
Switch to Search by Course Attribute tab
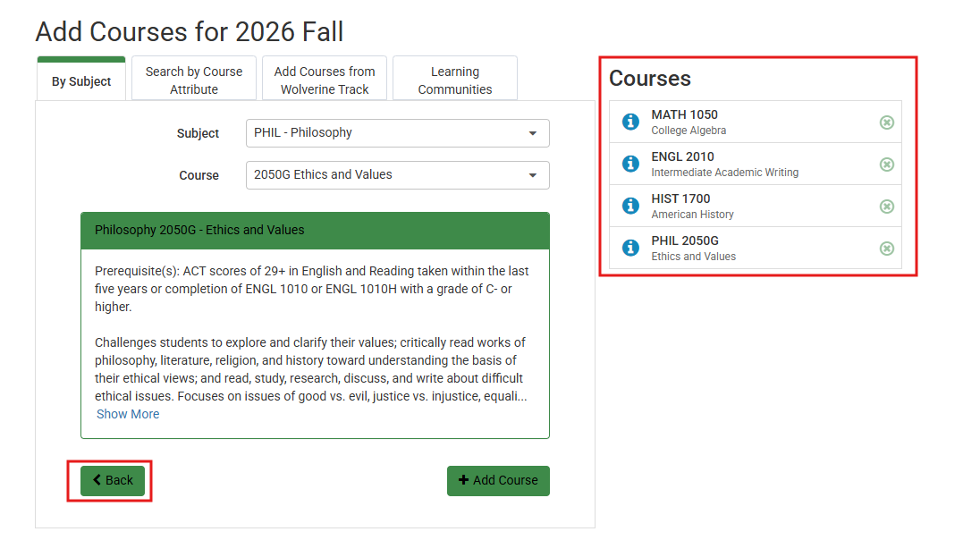(x=194, y=79)
